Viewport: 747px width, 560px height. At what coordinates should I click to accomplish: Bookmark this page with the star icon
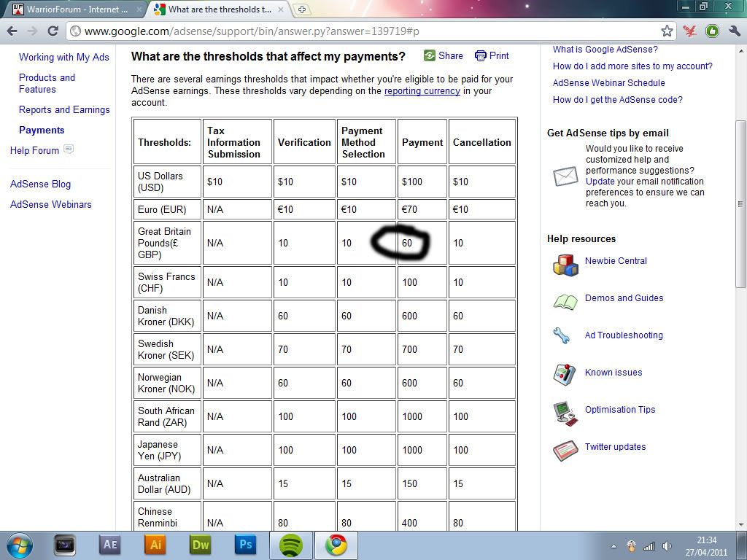click(667, 31)
